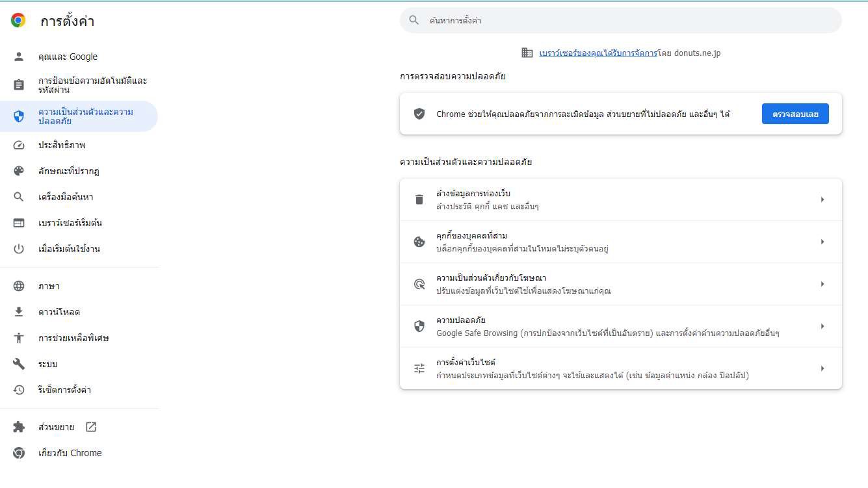Select เมื่อเริ่มต้นใช้งาน in the sidebar

tap(69, 249)
